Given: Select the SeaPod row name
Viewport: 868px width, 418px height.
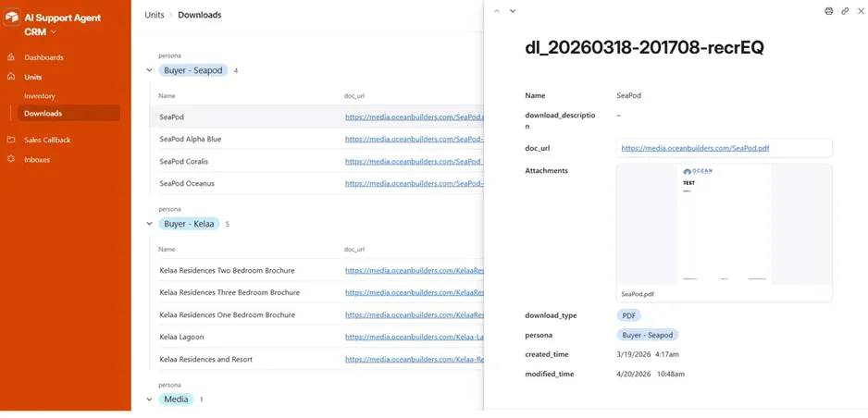Looking at the screenshot, I should (x=171, y=117).
